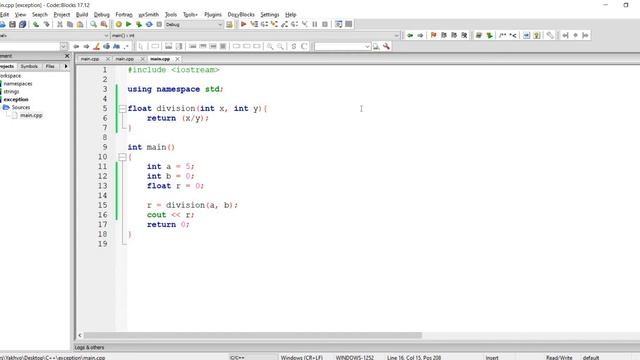Image resolution: width=640 pixels, height=360 pixels.
Task: Open the View menu
Action: (x=20, y=15)
